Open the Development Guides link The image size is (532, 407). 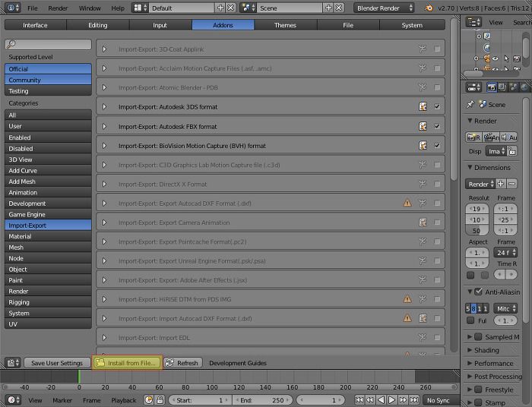(237, 363)
